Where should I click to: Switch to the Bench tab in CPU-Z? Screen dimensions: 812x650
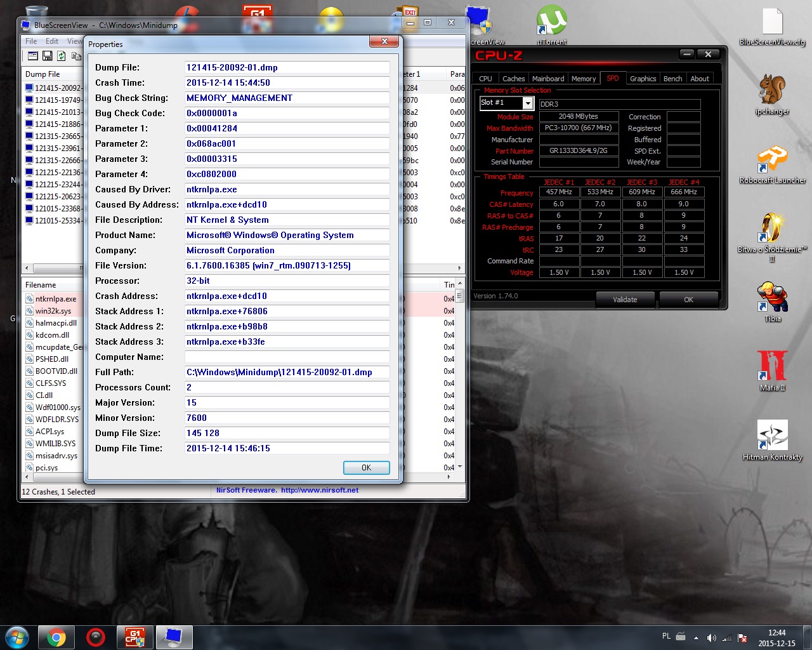click(673, 79)
